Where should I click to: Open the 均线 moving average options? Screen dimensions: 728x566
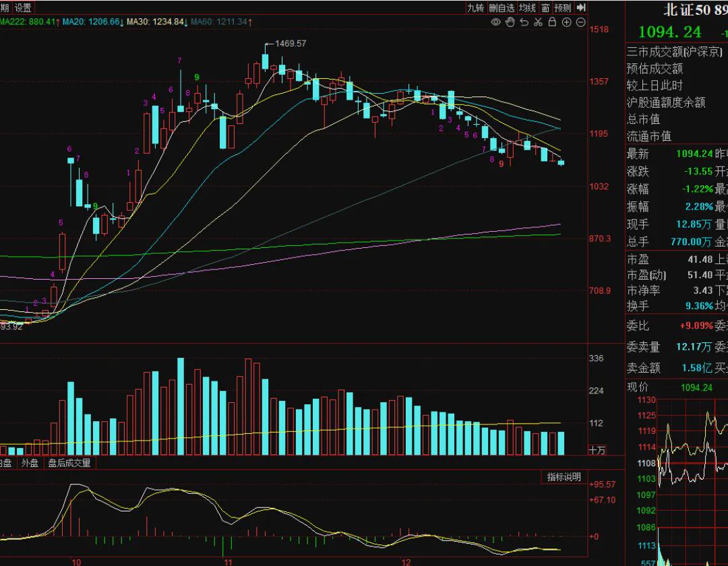(x=527, y=7)
